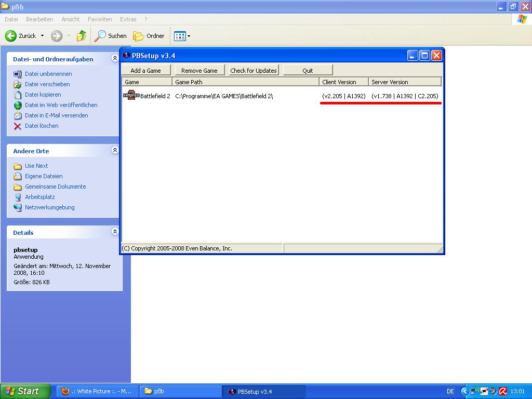The height and width of the screenshot is (399, 532).
Task: Click the Quit button in PBSetup
Action: [308, 70]
